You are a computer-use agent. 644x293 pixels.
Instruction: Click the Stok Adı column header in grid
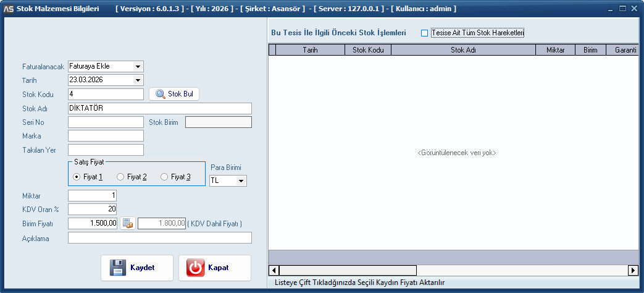[462, 50]
